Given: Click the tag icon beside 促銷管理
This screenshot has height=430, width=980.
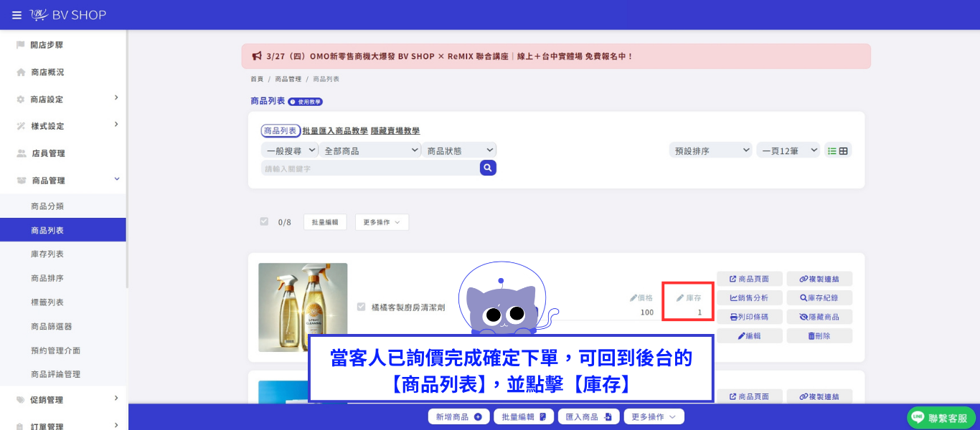Looking at the screenshot, I should coord(21,400).
